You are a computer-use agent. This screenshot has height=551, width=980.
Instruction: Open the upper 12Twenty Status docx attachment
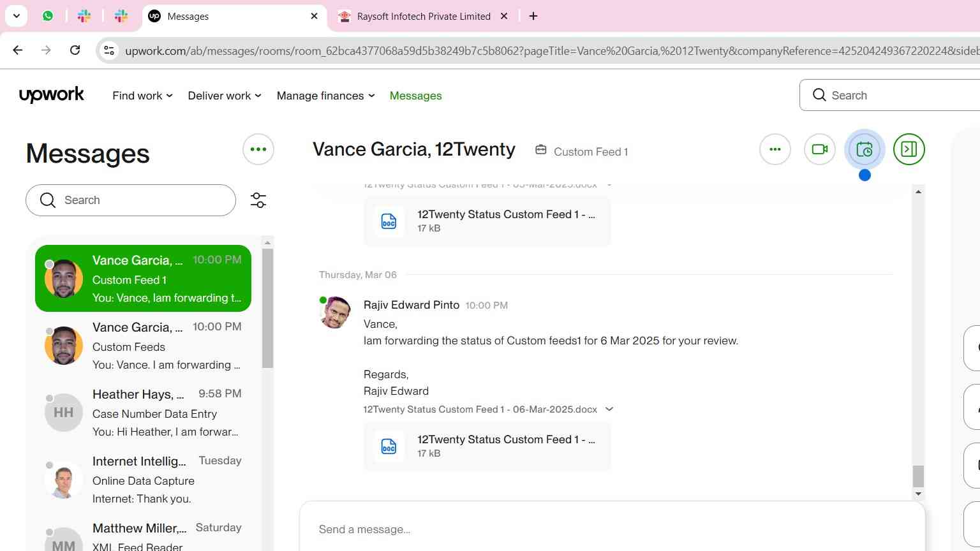[x=487, y=221]
